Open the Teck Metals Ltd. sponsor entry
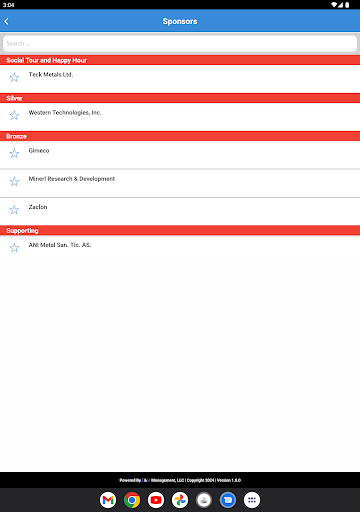360x512 pixels. pos(180,79)
